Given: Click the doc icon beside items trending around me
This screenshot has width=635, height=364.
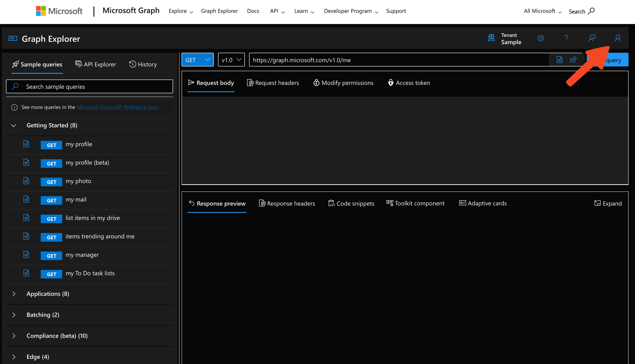Looking at the screenshot, I should [x=26, y=236].
